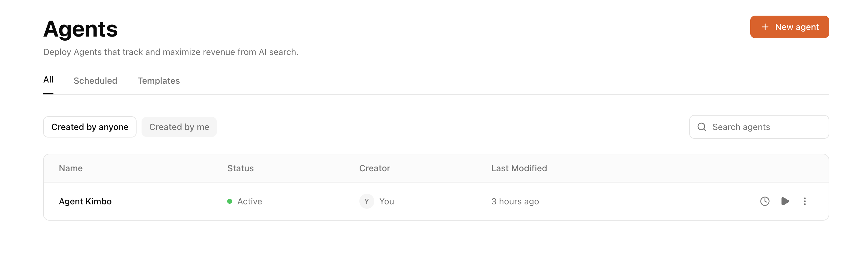The width and height of the screenshot is (868, 270).
Task: Click the magnifier icon in search box
Action: (701, 127)
